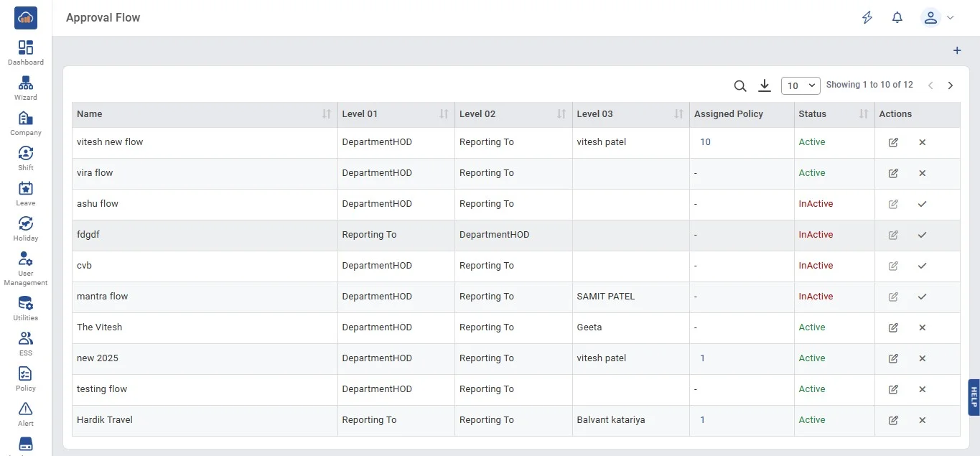
Task: Activate the 'ashu flow' using checkmark
Action: [x=923, y=204]
